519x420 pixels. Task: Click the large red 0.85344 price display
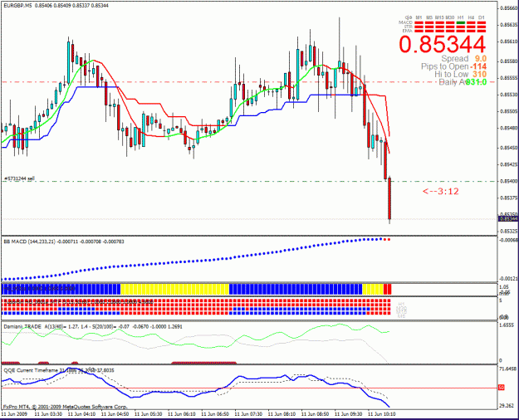pyautogui.click(x=443, y=44)
